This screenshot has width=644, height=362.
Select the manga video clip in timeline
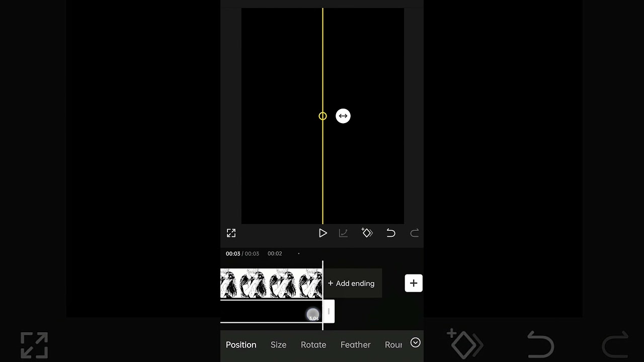271,284
